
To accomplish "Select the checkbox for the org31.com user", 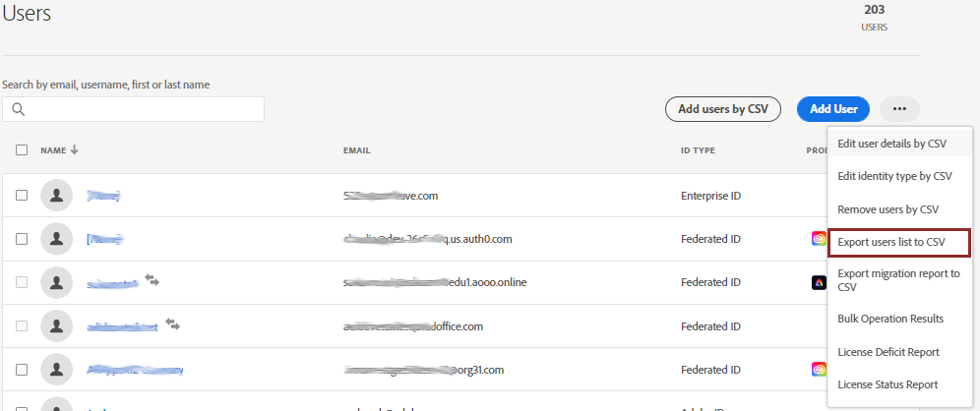I will (22, 369).
